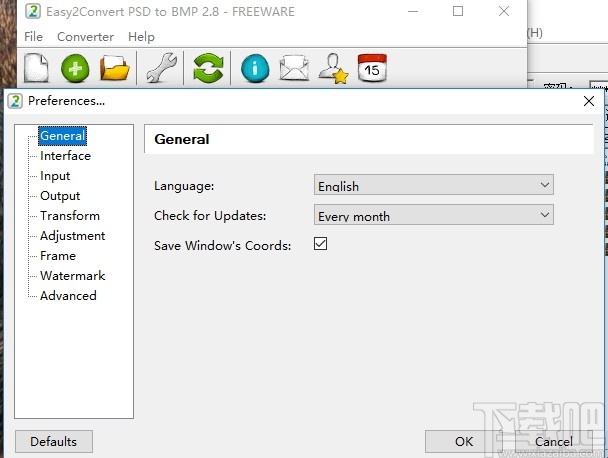
Task: Open the Converter menu
Action: (85, 37)
